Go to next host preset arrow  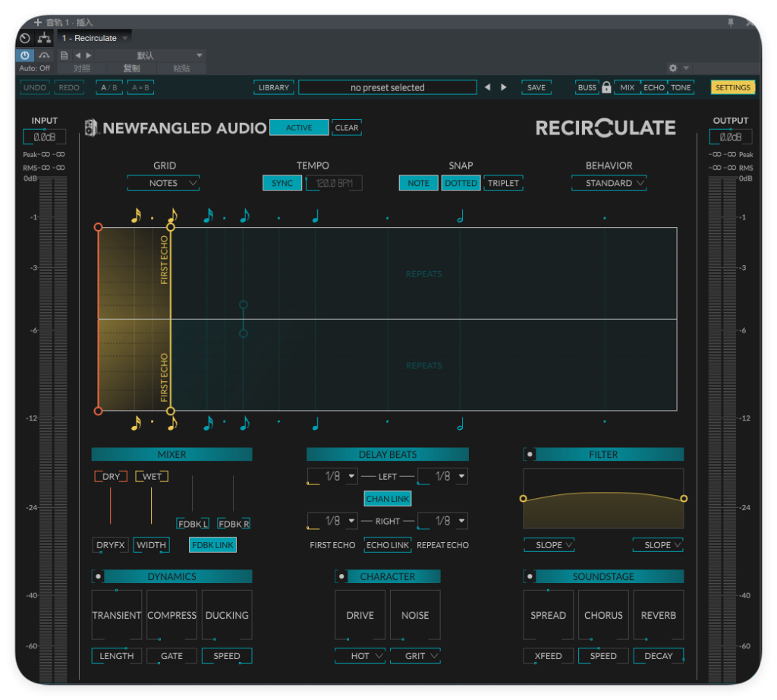click(89, 55)
